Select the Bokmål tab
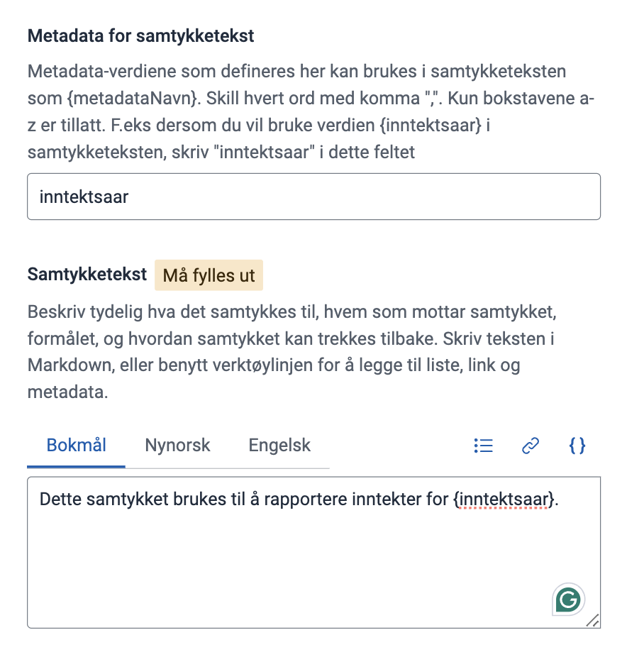The width and height of the screenshot is (644, 657). (x=76, y=446)
